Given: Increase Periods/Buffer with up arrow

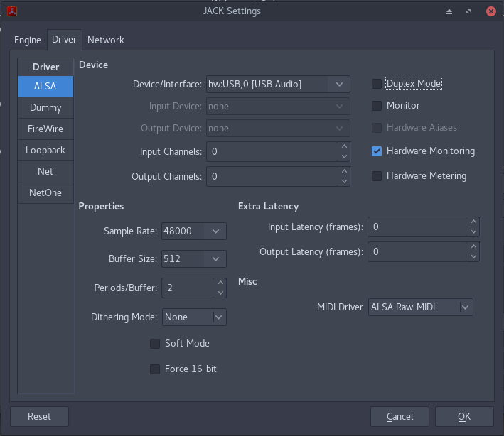Looking at the screenshot, I should (220, 283).
